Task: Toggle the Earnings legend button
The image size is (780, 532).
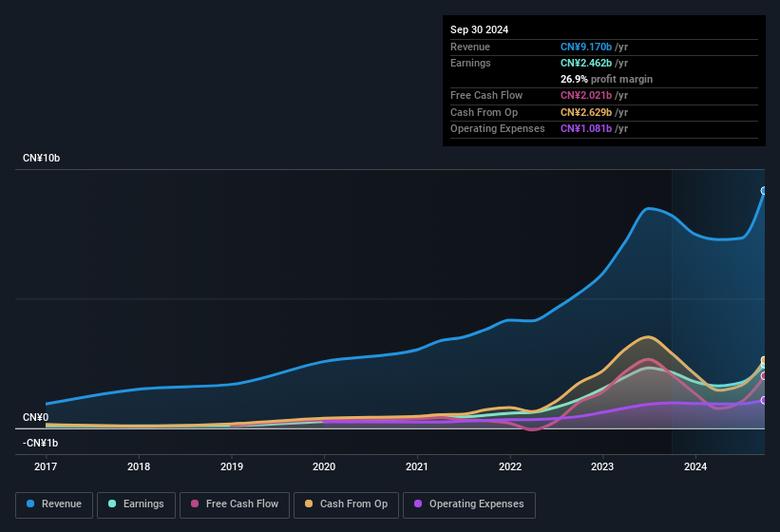Action: (136, 504)
